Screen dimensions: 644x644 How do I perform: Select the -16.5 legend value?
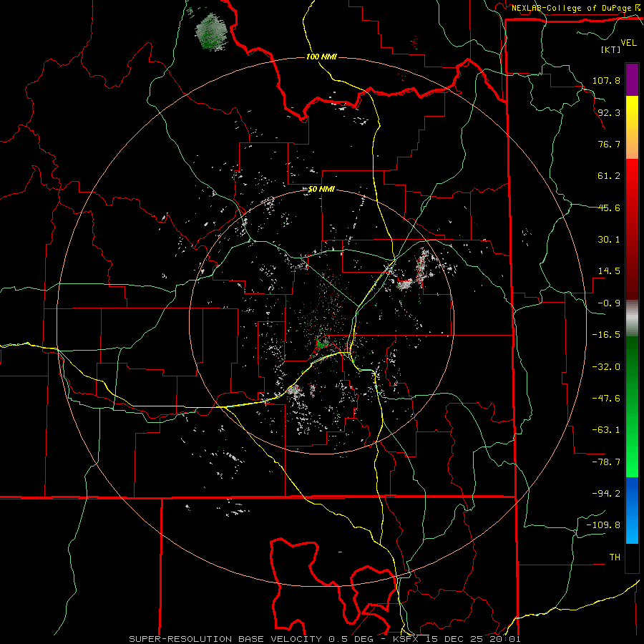click(606, 335)
